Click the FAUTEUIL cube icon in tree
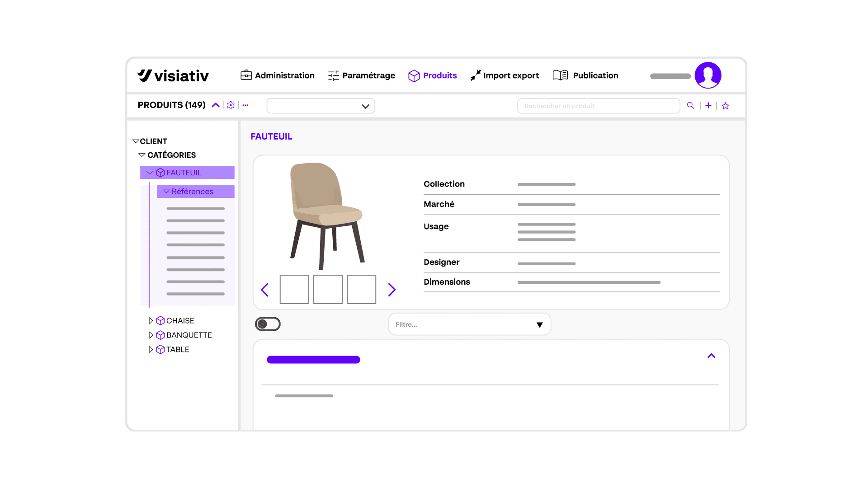The image size is (868, 488). click(x=160, y=173)
